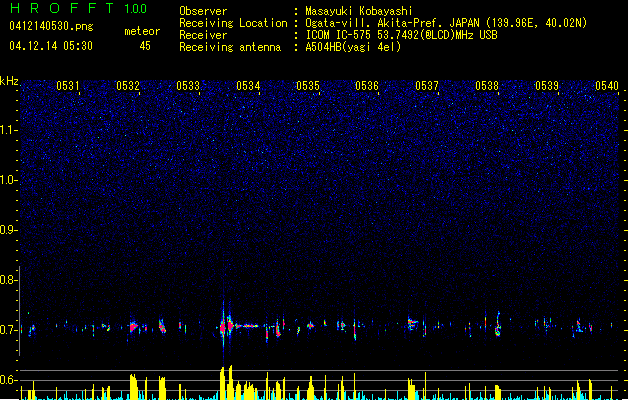This screenshot has height=400, width=629.
Task: Click the 0.7 kHz axis label
Action: [8, 330]
